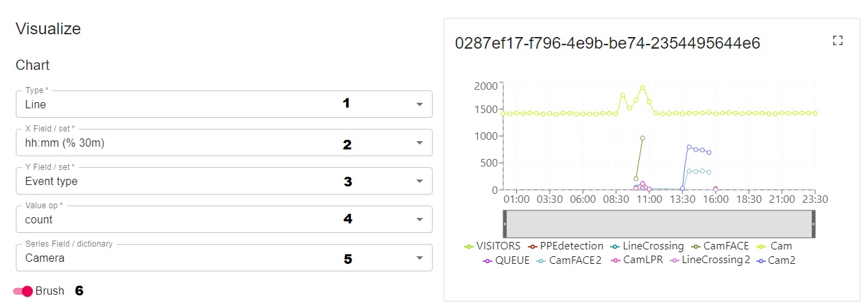868x307 pixels.
Task: Disable the Brush switch
Action: (x=27, y=291)
